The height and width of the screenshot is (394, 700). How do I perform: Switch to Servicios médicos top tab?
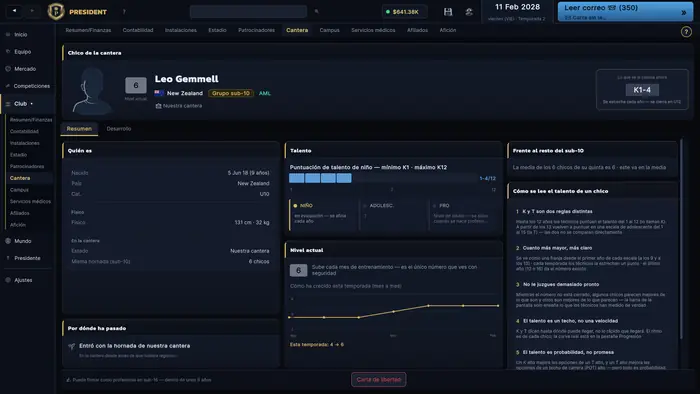[x=373, y=30]
